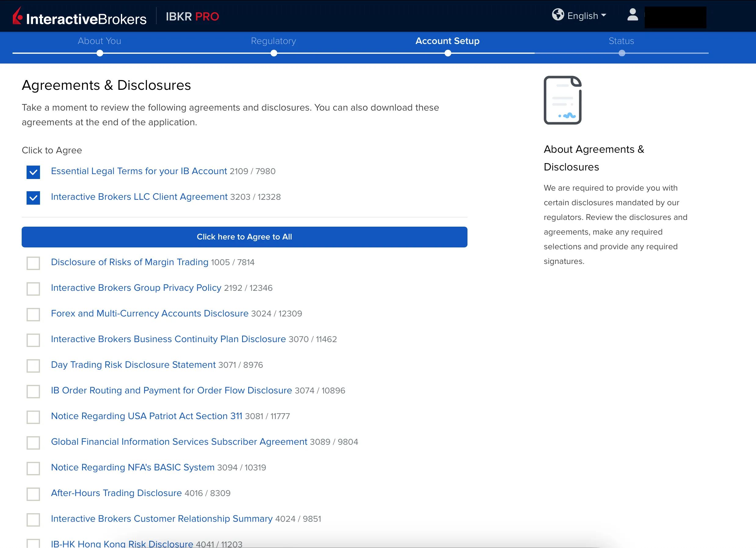756x548 pixels.
Task: Check the USA Patriot Act notice box
Action: pyautogui.click(x=33, y=417)
